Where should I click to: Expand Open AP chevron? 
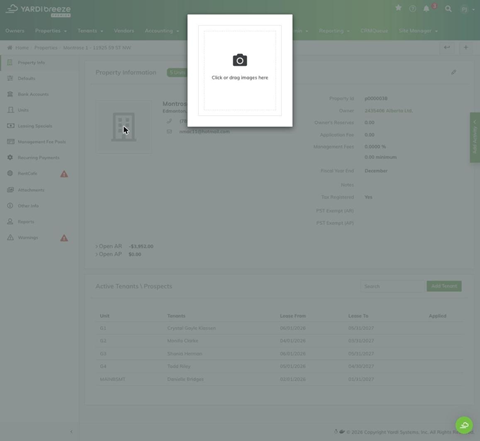(97, 254)
